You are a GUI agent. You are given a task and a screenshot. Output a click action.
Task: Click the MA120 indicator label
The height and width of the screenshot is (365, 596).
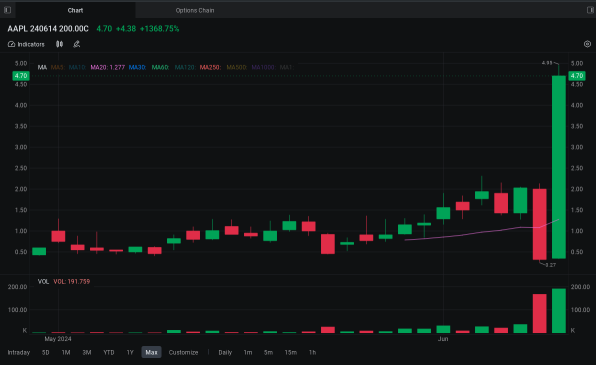click(185, 67)
